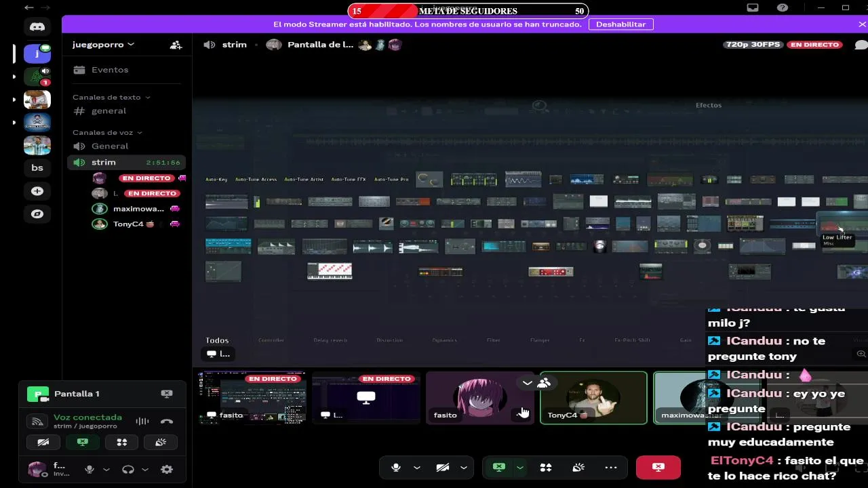Open voice connection info signal icon

pos(37,422)
